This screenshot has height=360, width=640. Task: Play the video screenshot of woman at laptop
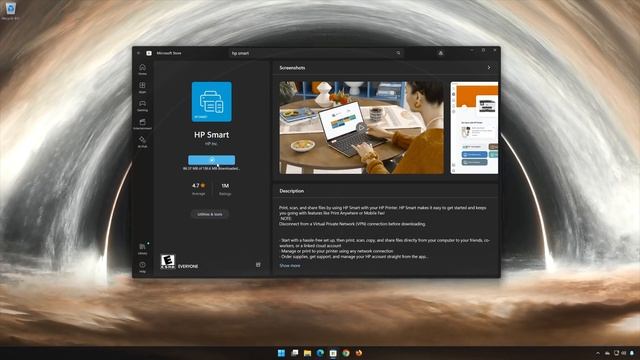tap(361, 127)
